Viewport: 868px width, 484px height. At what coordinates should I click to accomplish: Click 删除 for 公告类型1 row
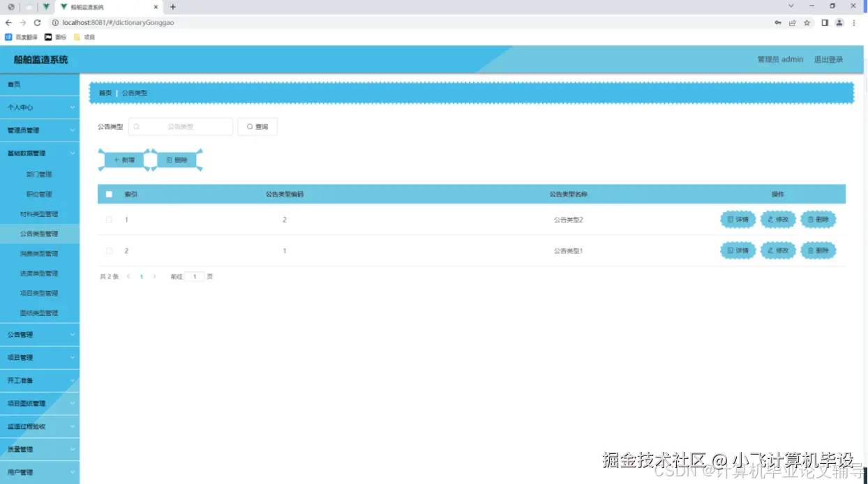coord(818,250)
